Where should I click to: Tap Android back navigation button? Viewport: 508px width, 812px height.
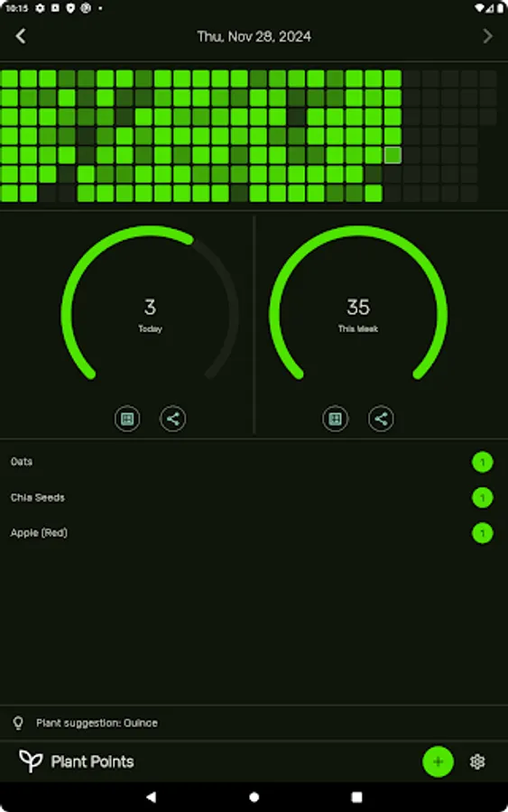pyautogui.click(x=151, y=797)
